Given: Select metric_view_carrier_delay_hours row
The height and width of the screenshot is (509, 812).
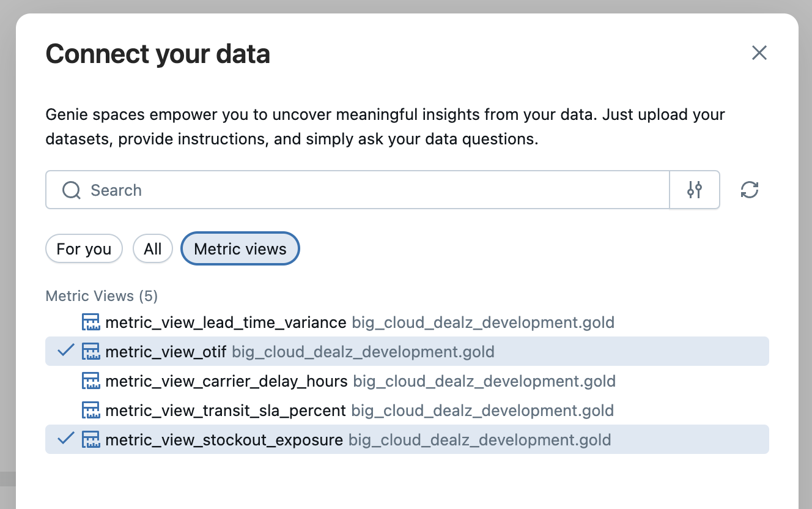Looking at the screenshot, I should tap(226, 381).
